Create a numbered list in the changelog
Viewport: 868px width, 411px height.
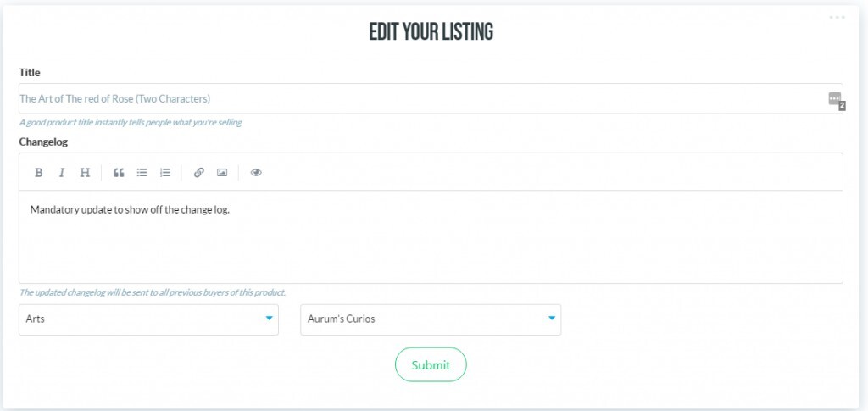click(x=165, y=172)
